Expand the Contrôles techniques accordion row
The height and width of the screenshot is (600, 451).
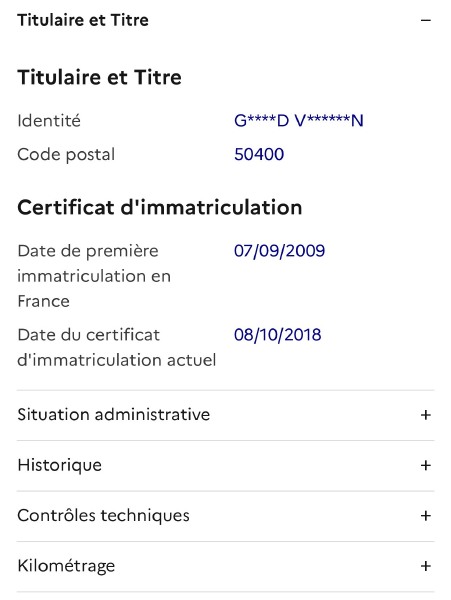pos(225,516)
